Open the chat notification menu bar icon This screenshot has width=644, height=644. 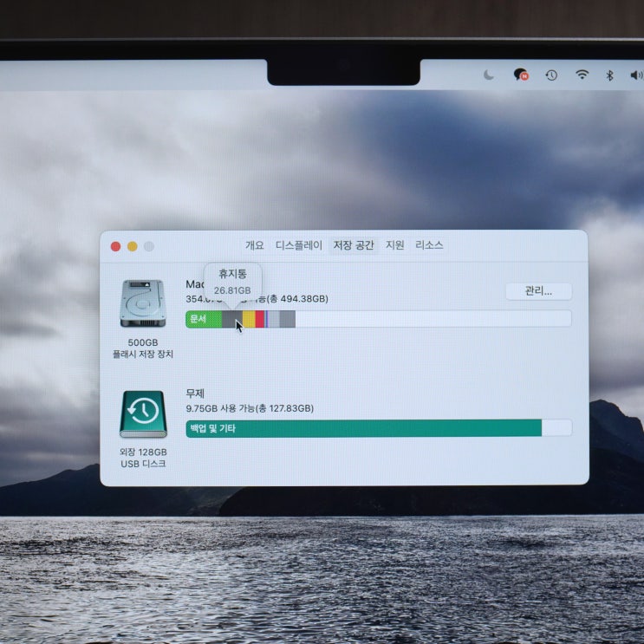(521, 75)
